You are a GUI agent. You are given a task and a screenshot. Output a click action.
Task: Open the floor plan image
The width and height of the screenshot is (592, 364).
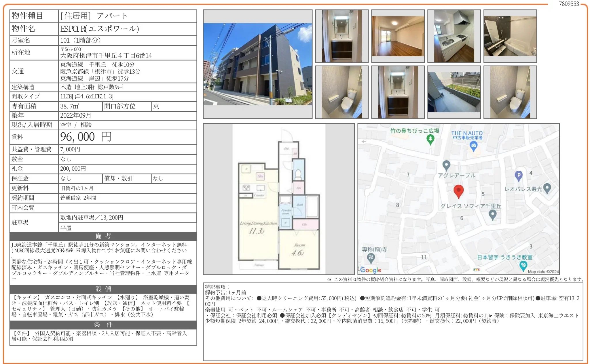279,199
